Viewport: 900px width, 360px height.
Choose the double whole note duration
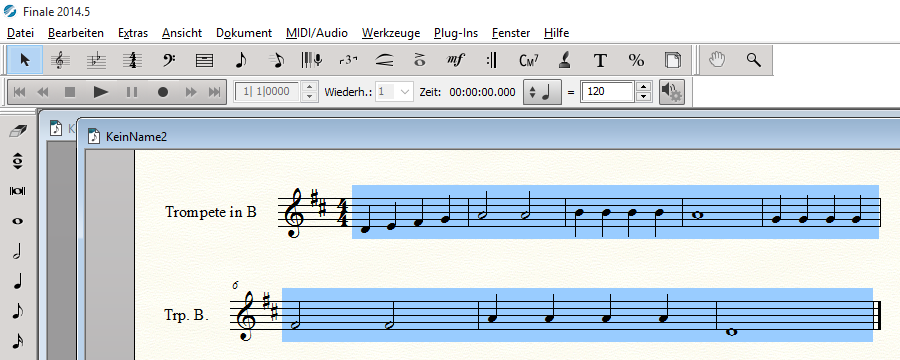[x=18, y=191]
